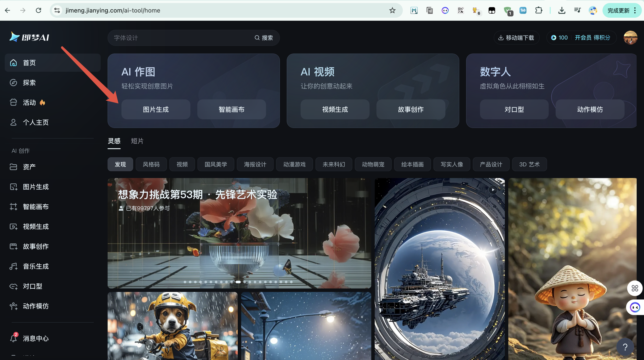644x360 pixels.
Task: Click the 开会员 link
Action: (583, 38)
